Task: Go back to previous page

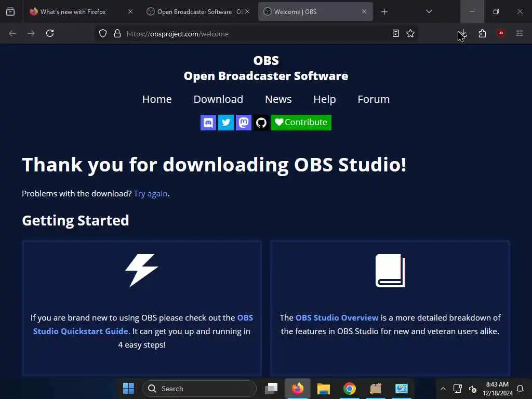Action: click(x=12, y=33)
